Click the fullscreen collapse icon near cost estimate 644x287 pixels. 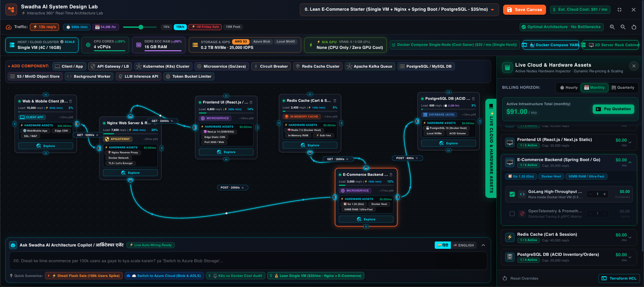[620, 10]
